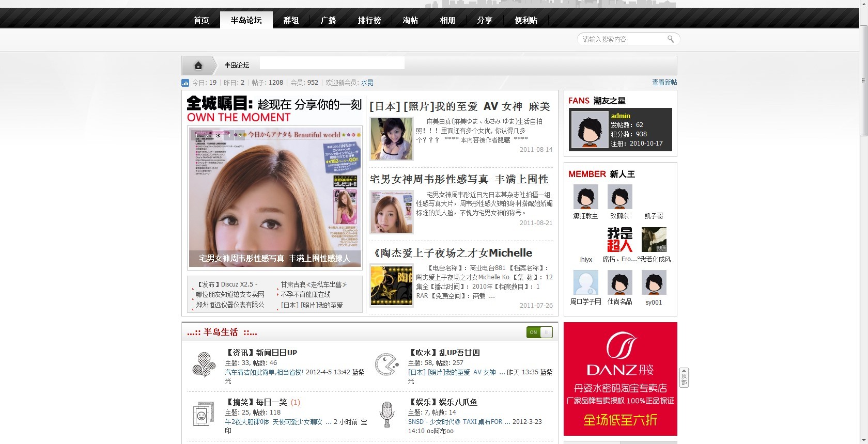The width and height of the screenshot is (868, 444).
Task: Open the 【娱乐】 forum microphone icon
Action: 386,414
